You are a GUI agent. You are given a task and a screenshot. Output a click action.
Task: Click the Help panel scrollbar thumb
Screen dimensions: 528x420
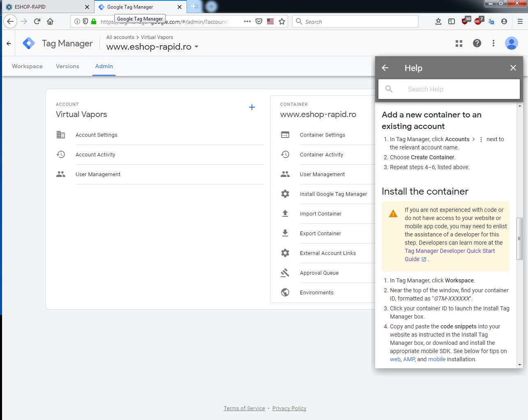pos(520,238)
